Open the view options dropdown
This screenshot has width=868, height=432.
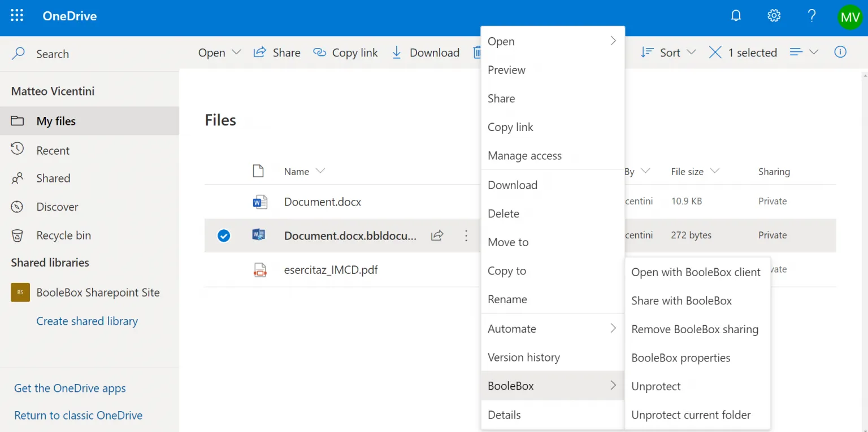(804, 52)
